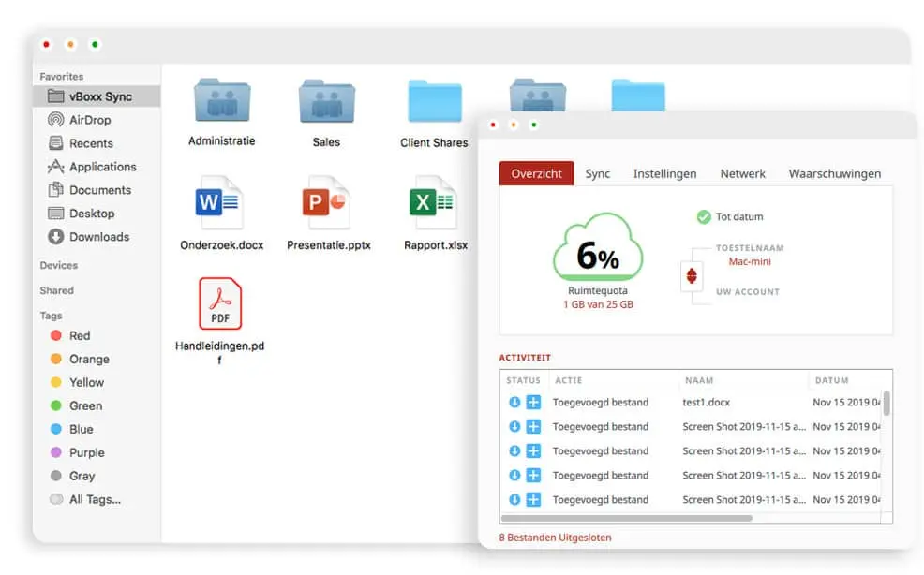Click the Mac-mini device name
The width and height of the screenshot is (924, 575).
(x=750, y=261)
